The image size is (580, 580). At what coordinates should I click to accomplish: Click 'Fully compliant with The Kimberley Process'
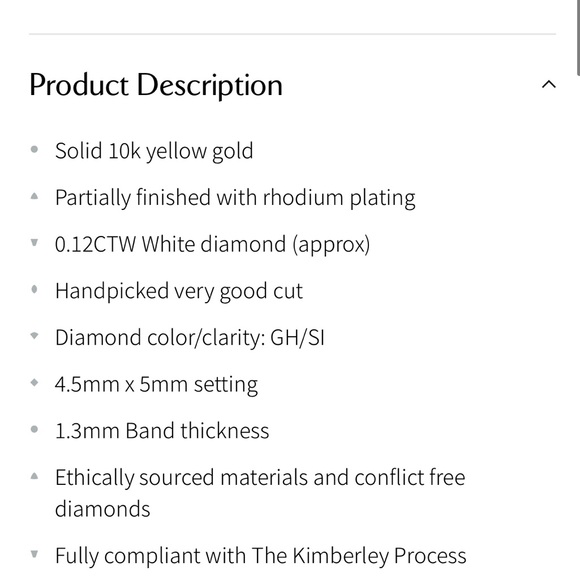point(261,556)
